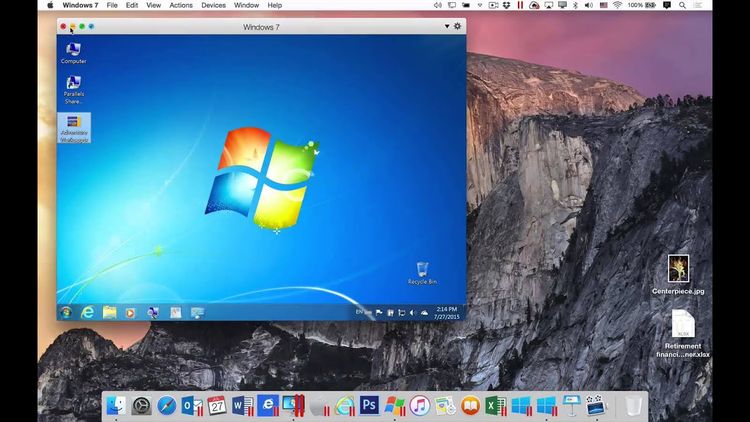Open Photoshop from the Dock

point(369,406)
